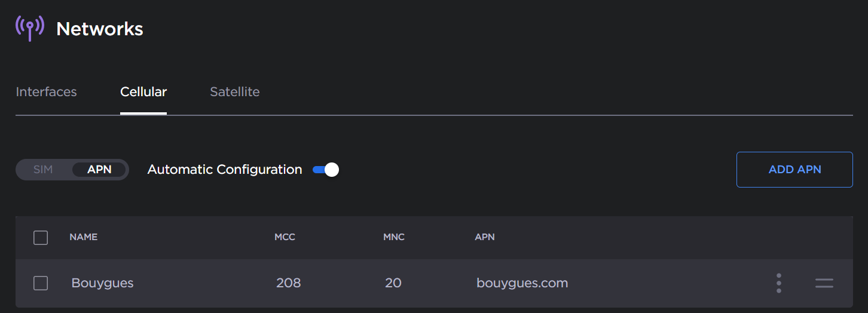Image resolution: width=868 pixels, height=313 pixels.
Task: Select the Cellular tab
Action: point(143,92)
